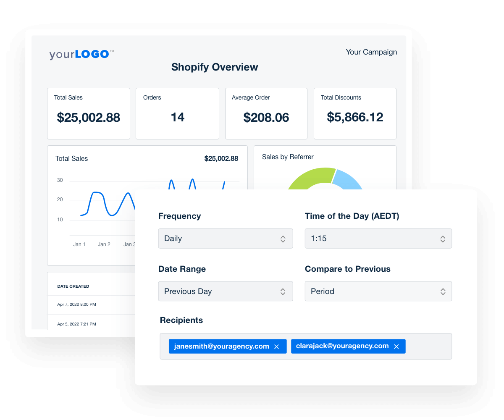
Task: Remove janesmith@youragency.com recipient with X icon
Action: click(276, 346)
